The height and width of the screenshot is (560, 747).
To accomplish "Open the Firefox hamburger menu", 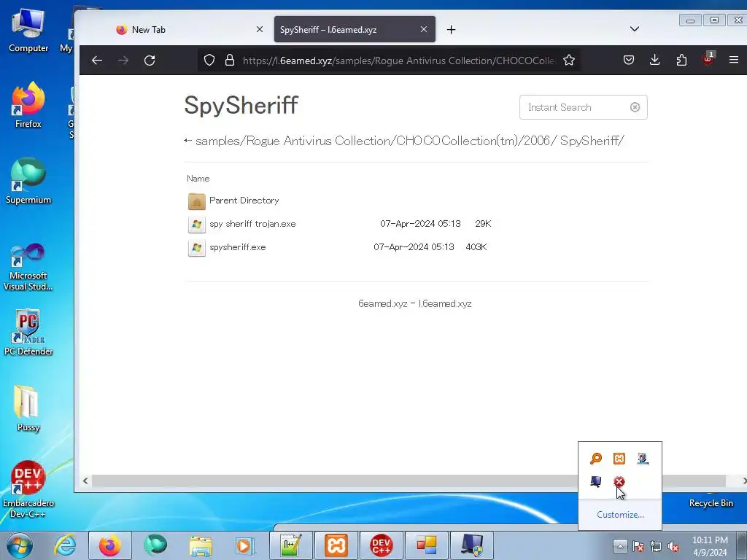I will point(734,60).
